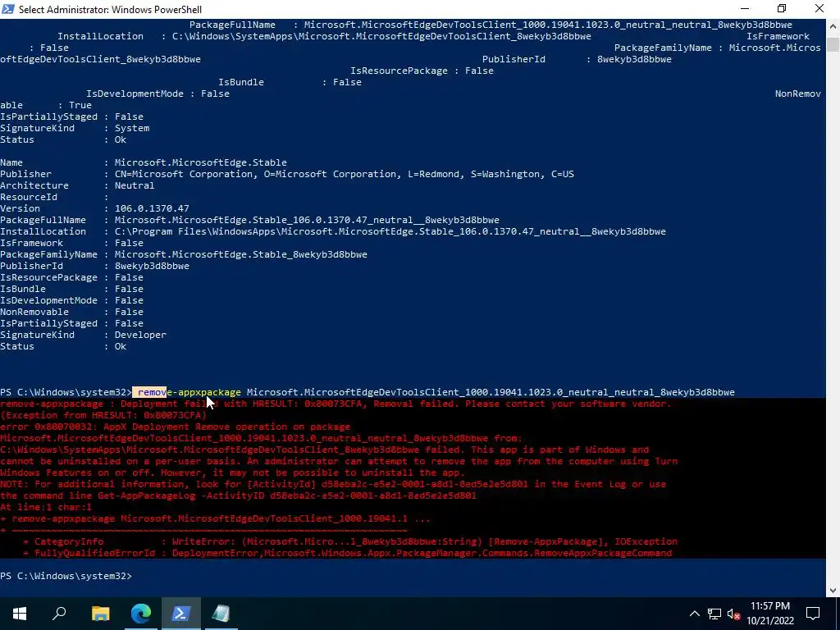Minimize the PowerShell window
840x630 pixels.
coord(745,8)
